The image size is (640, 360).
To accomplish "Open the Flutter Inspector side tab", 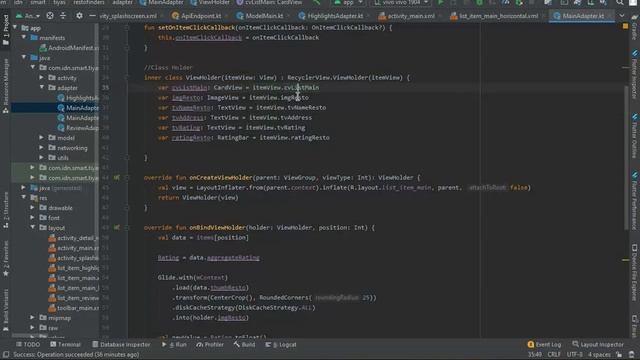I will point(635,75).
